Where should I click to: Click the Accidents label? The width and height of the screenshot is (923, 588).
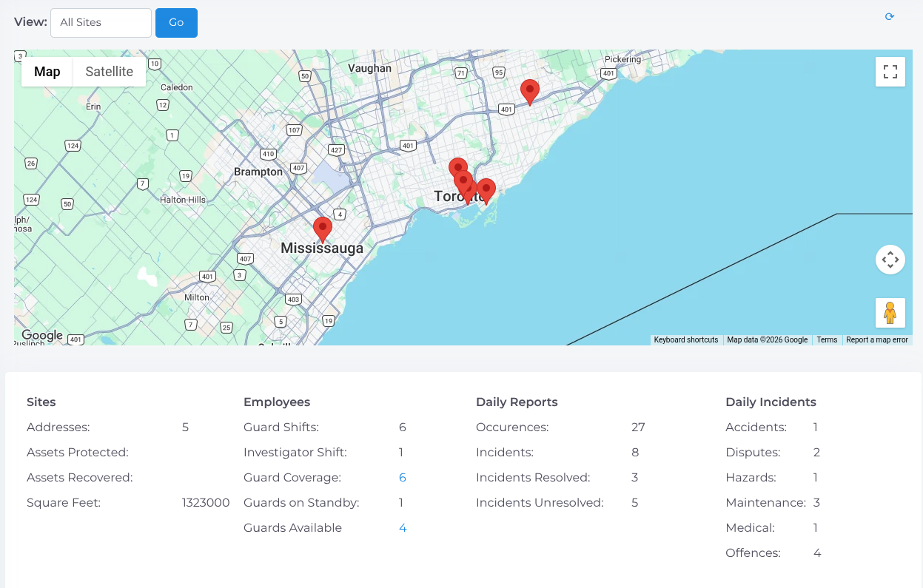point(756,428)
